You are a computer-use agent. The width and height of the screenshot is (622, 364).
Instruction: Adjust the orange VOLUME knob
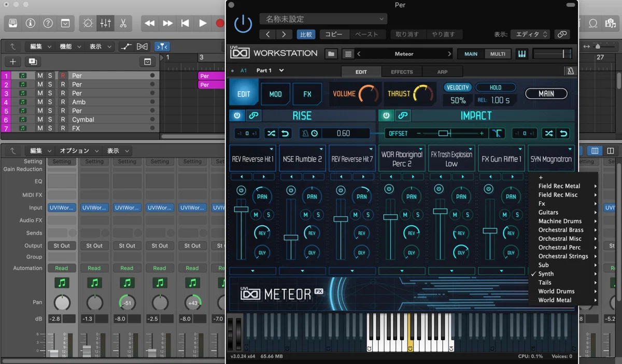pos(369,94)
